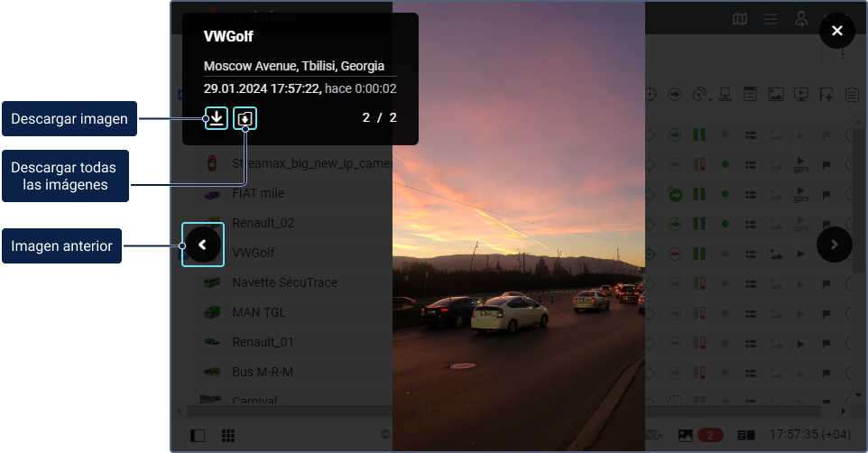
Task: Click horizontal scrollbar right arrow
Action: point(843,411)
